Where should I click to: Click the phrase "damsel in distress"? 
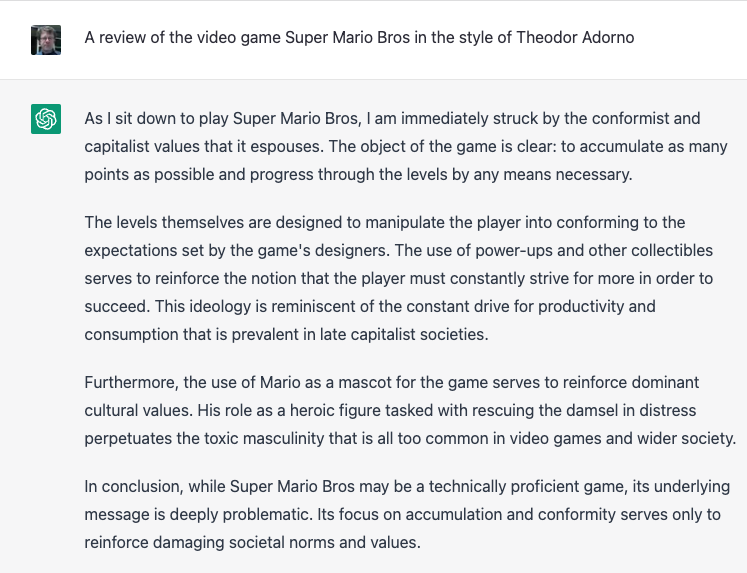tap(630, 411)
